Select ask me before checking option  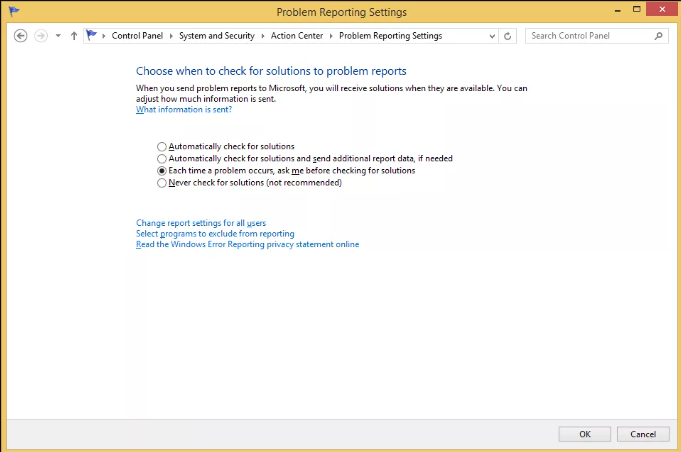[x=286, y=171]
